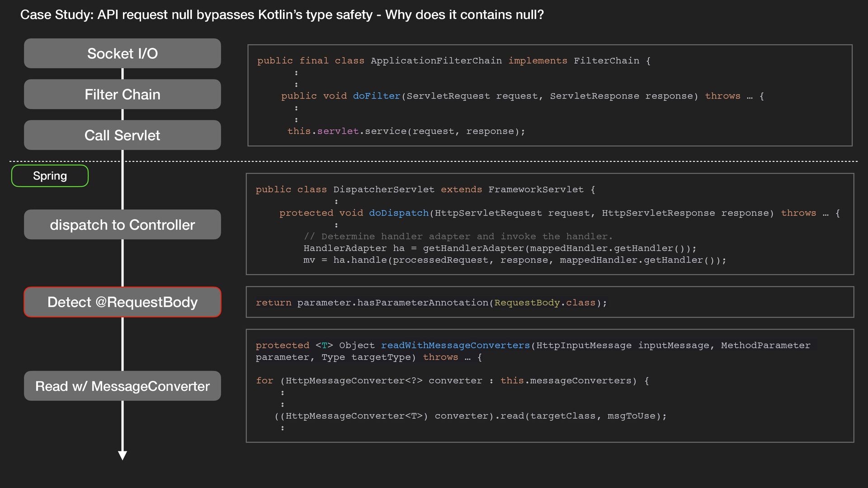Click the Call Servlet box
This screenshot has width=868, height=488.
click(122, 135)
